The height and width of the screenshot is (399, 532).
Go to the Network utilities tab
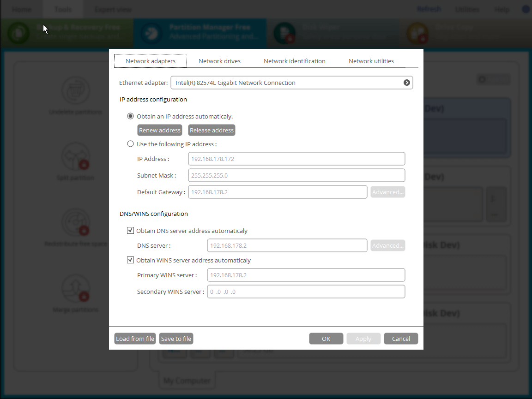pyautogui.click(x=371, y=61)
